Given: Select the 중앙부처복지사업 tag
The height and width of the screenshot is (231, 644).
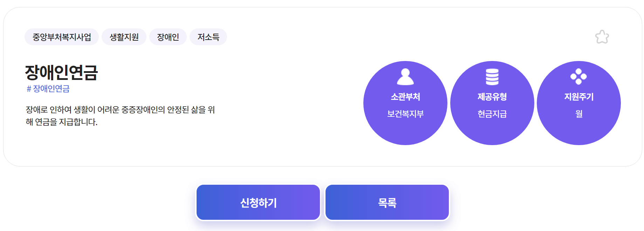Looking at the screenshot, I should point(61,36).
